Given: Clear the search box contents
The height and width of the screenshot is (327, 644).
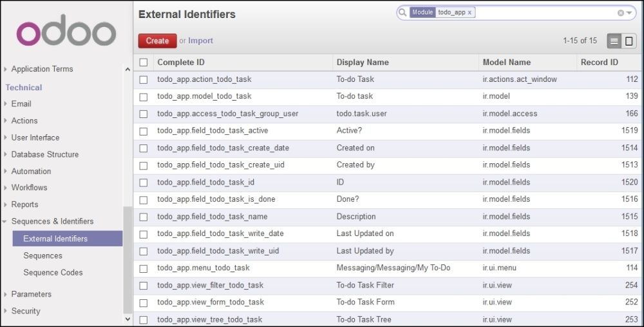Looking at the screenshot, I should pos(621,13).
